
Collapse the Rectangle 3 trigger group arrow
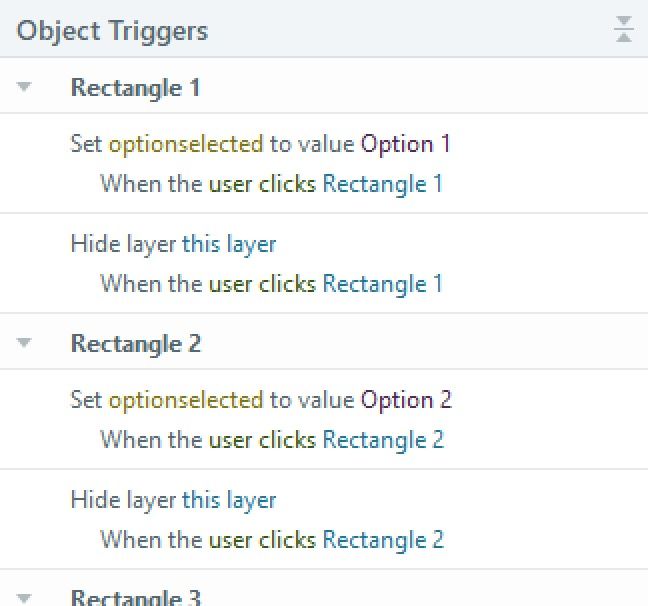coord(25,597)
